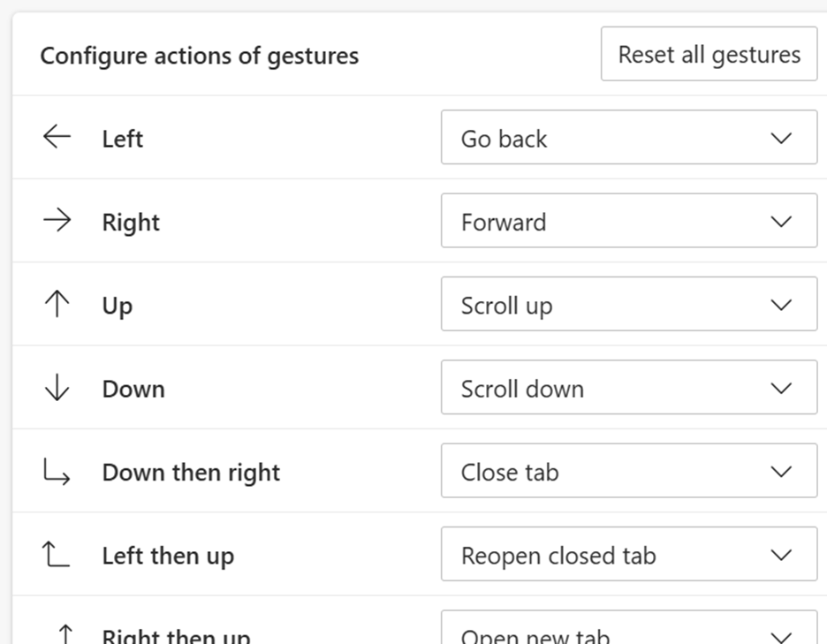This screenshot has height=644, width=827.
Task: Click Reset all gestures button
Action: [709, 54]
